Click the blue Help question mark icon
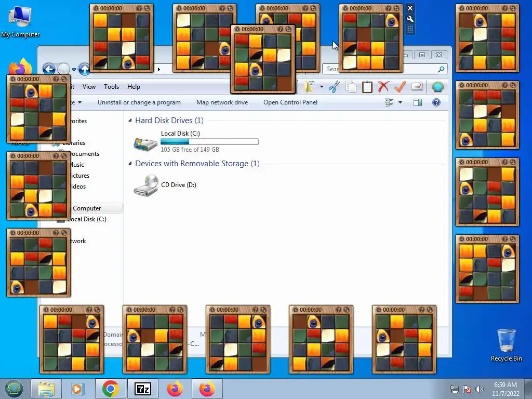Screen dimensions: 532x399 point(436,102)
